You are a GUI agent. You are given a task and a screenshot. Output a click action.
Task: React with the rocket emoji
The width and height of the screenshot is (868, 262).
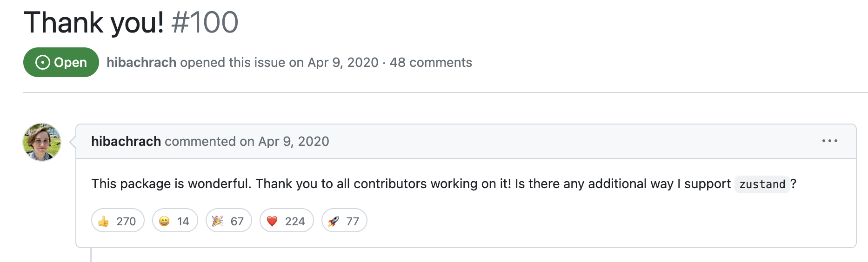[344, 221]
